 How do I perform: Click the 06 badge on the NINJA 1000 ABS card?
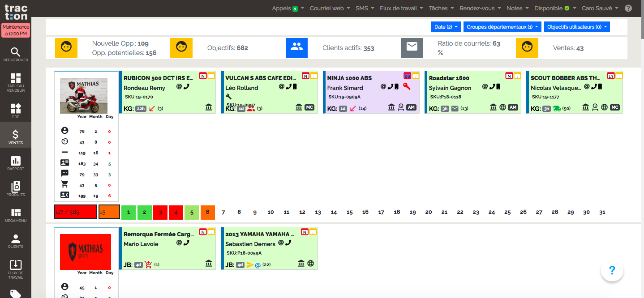(x=407, y=76)
